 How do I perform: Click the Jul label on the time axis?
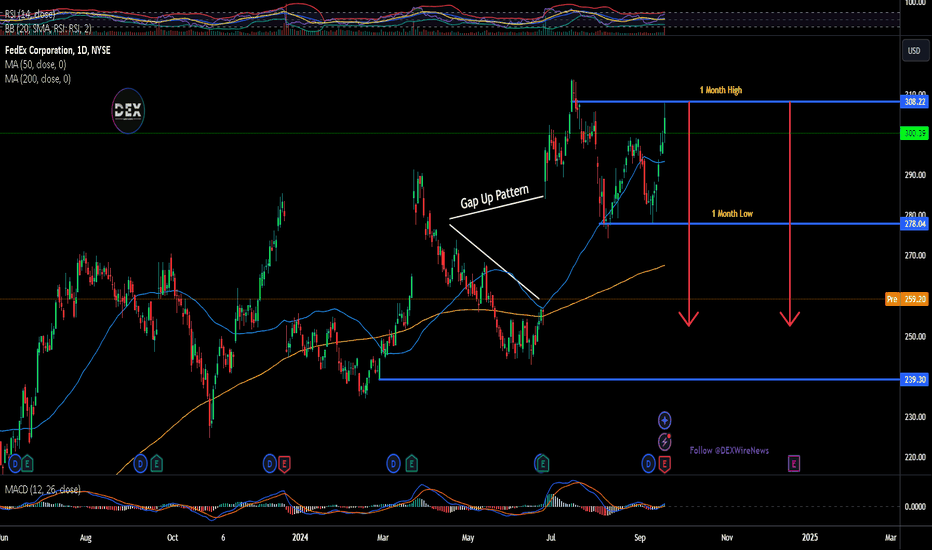pyautogui.click(x=551, y=538)
